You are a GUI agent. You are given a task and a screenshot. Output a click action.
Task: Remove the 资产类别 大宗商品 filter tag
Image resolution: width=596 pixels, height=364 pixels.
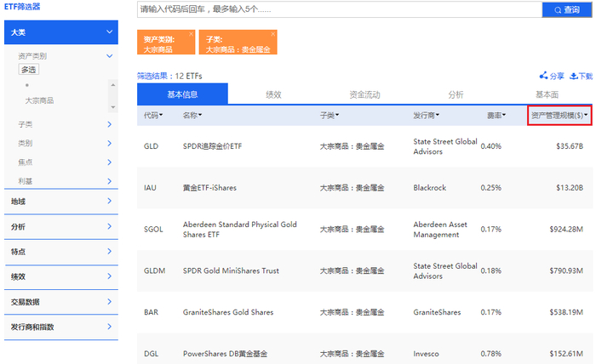(192, 34)
